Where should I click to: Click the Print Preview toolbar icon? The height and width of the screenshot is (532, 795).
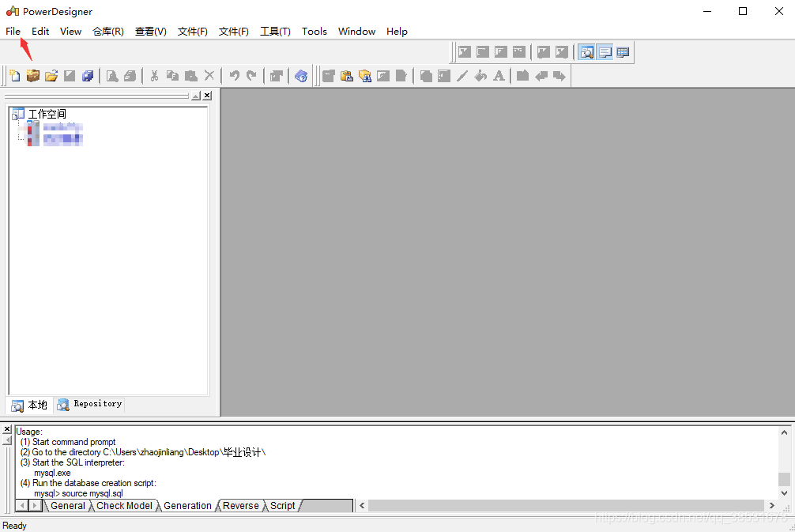112,76
